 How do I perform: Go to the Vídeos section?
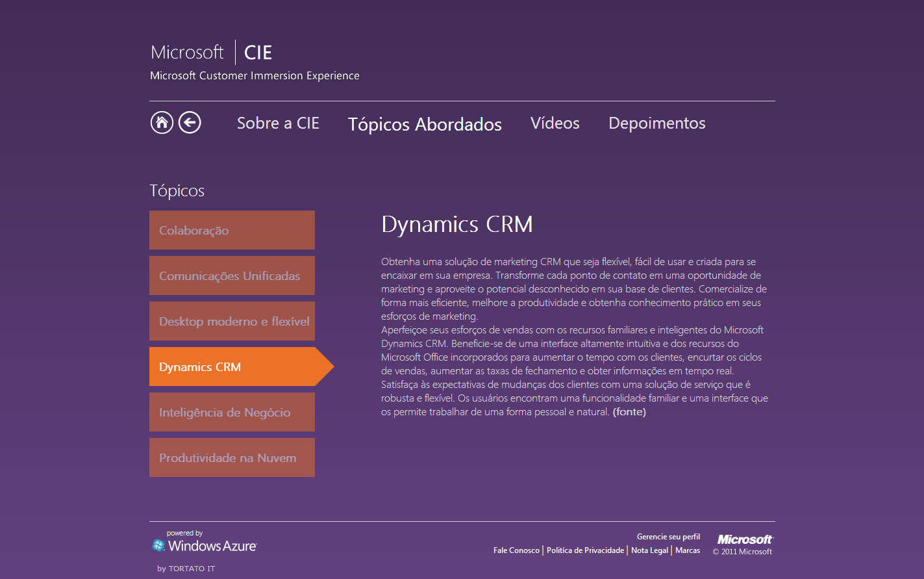click(555, 123)
